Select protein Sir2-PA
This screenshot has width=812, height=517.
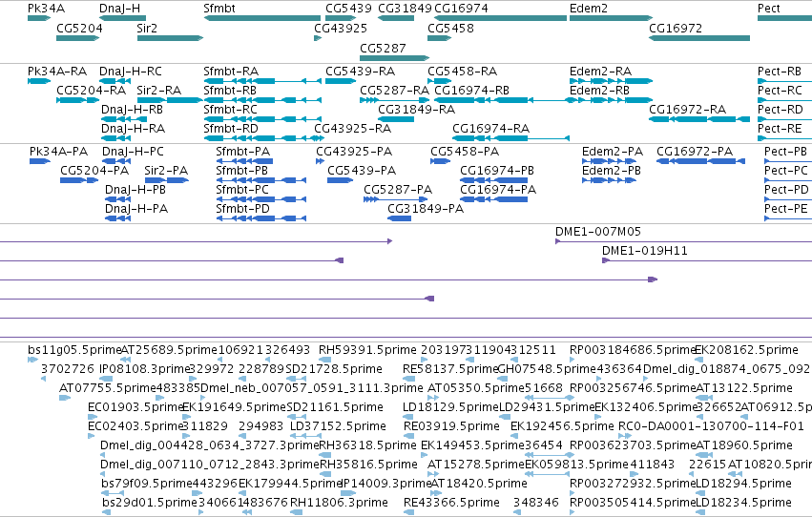[167, 180]
